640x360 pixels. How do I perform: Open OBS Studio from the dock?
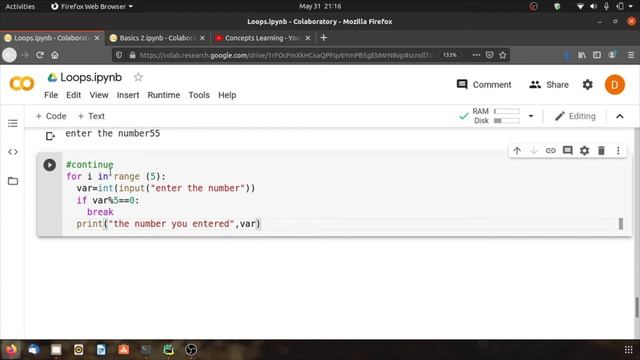coord(191,349)
